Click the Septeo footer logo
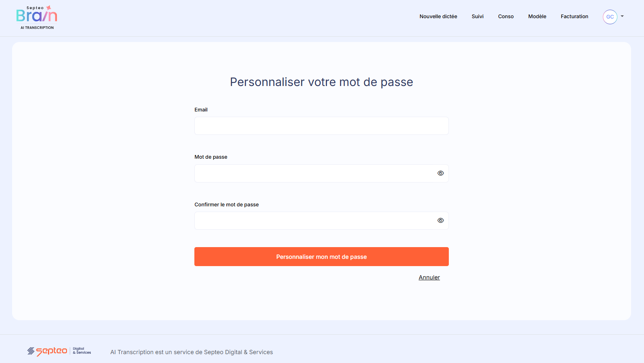The height and width of the screenshot is (363, 644). (x=59, y=351)
